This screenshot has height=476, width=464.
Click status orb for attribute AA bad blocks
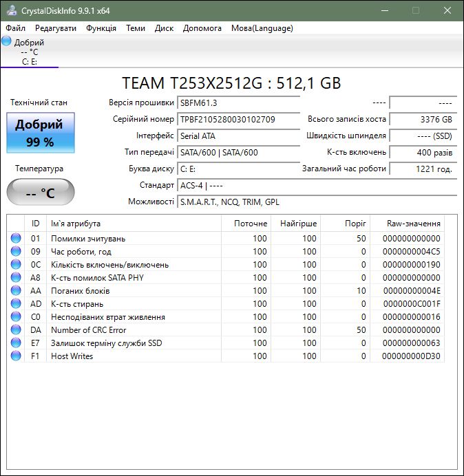(x=16, y=290)
